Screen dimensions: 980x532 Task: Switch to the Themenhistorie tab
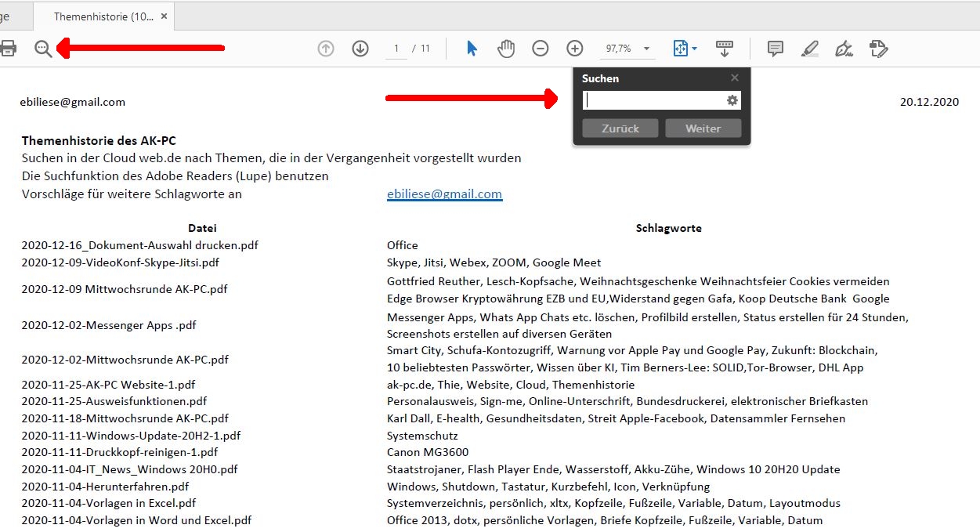pos(103,16)
